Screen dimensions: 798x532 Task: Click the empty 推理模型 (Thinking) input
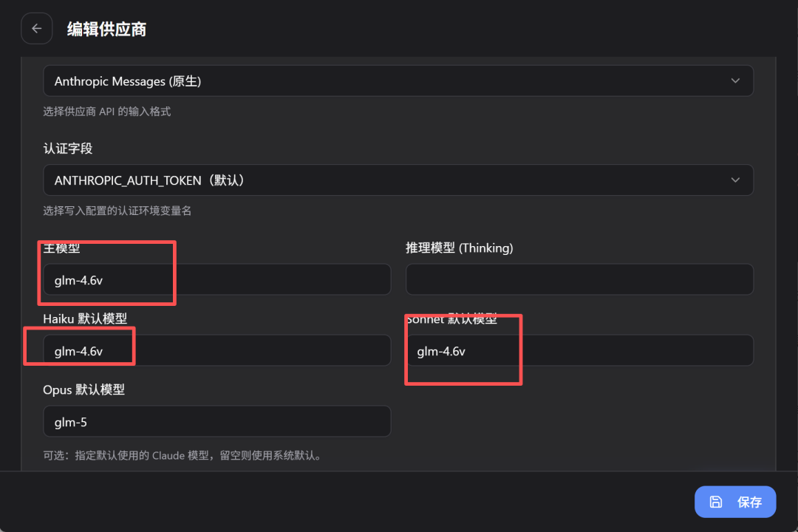tap(579, 280)
